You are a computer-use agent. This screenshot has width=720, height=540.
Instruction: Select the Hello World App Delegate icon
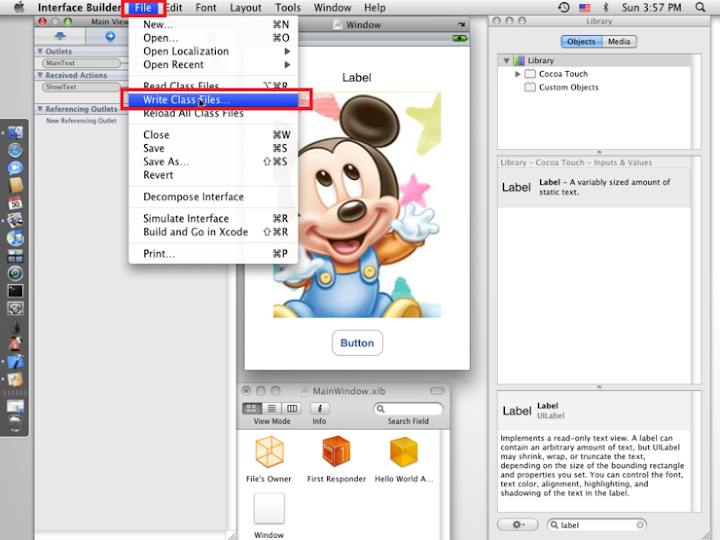point(404,452)
